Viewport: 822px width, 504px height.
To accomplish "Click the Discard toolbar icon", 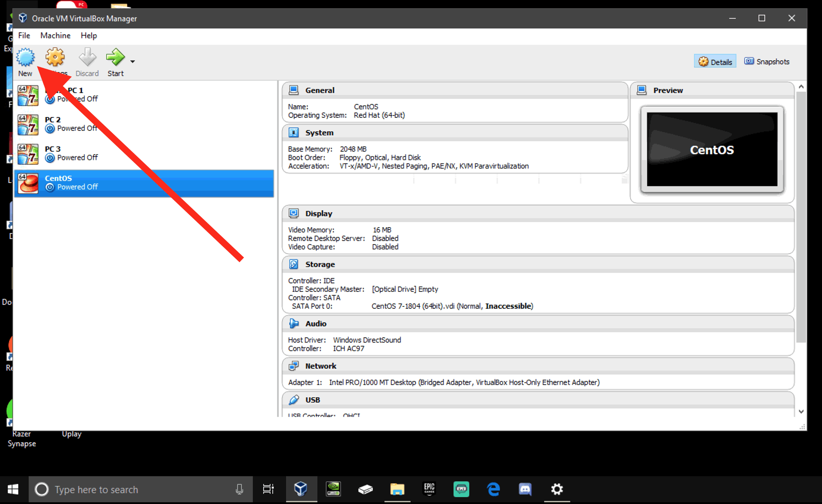I will click(87, 57).
